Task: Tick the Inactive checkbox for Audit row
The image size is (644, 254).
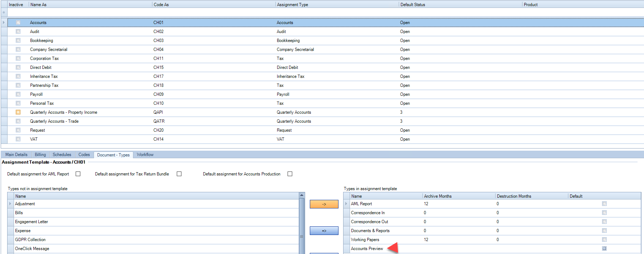Action: 18,32
